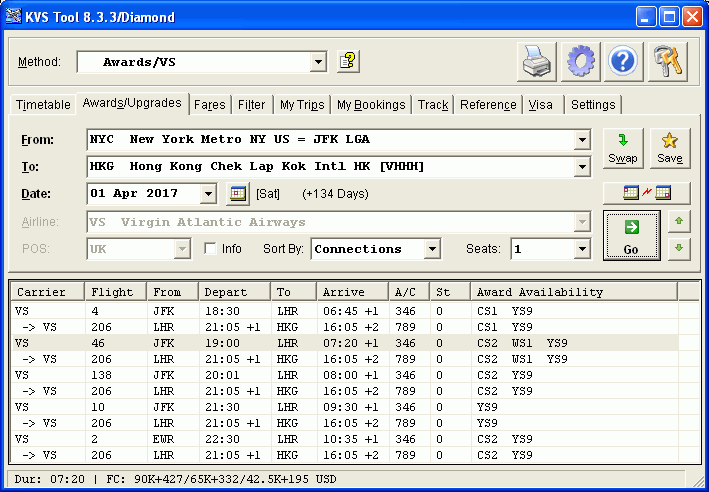The width and height of the screenshot is (709, 492).
Task: Click the method help icon beside Awards/VS
Action: [x=348, y=62]
